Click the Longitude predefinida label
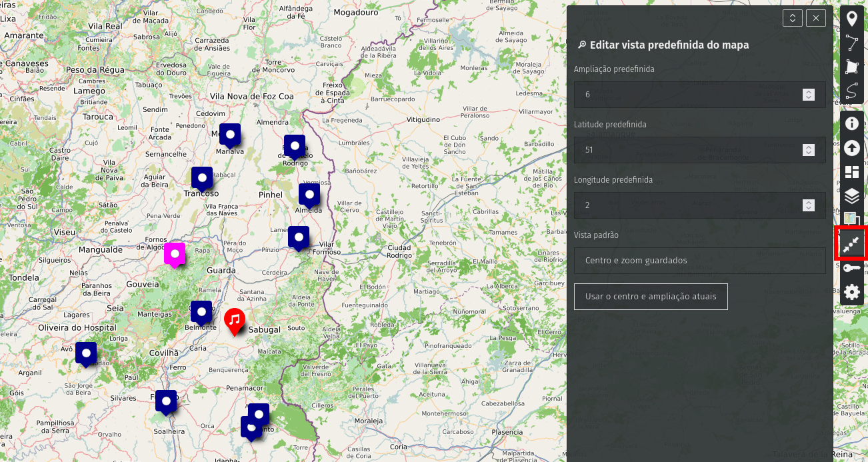868x462 pixels. coord(613,180)
